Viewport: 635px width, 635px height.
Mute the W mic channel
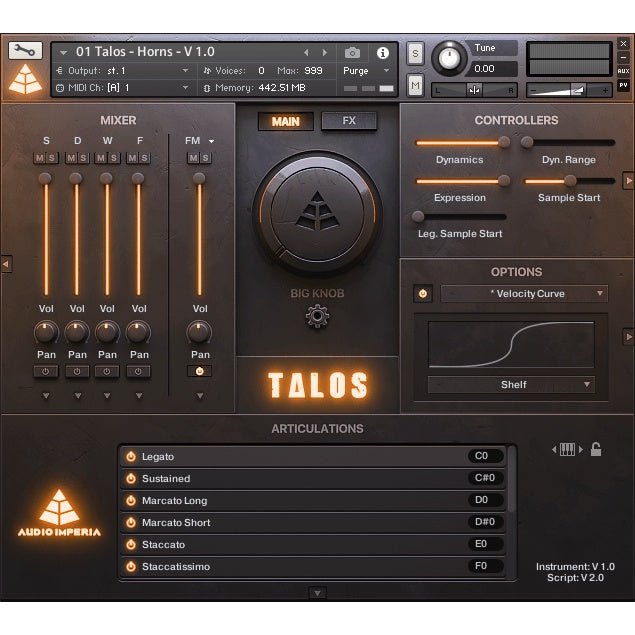click(x=101, y=158)
